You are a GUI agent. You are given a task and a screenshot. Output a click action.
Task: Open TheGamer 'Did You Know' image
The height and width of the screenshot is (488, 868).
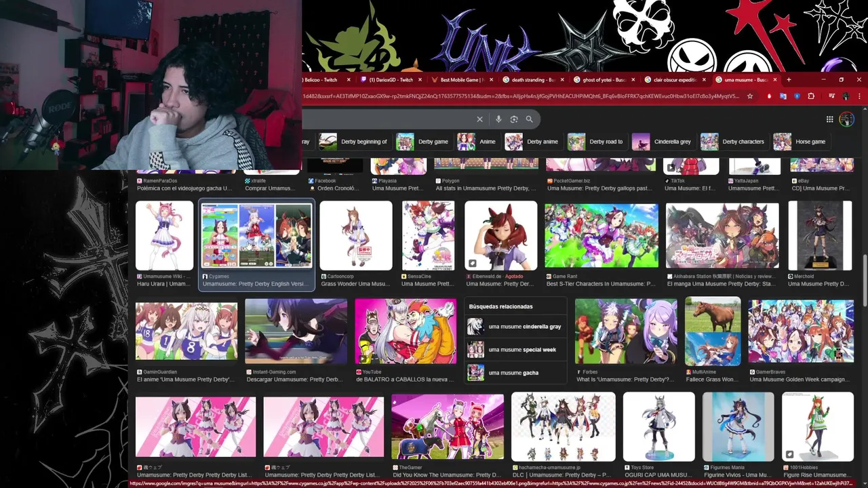pos(448,427)
